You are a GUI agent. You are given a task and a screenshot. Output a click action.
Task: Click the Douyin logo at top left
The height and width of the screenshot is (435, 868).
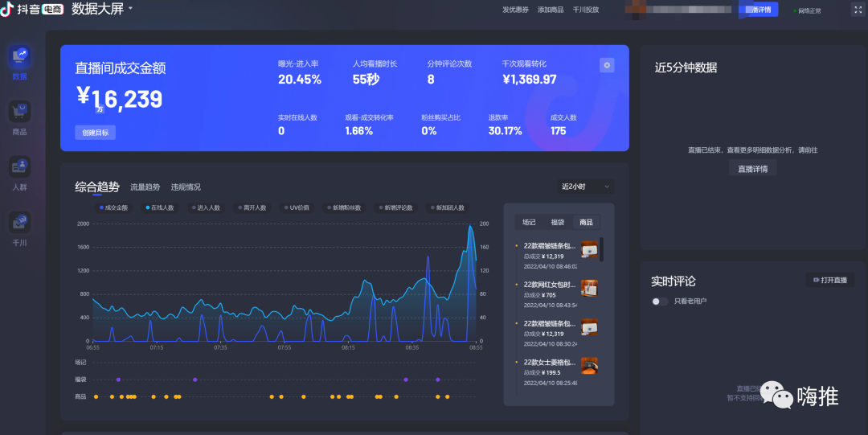pyautogui.click(x=6, y=9)
